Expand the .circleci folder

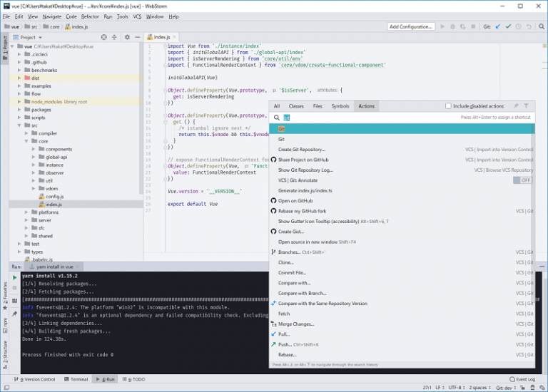[x=19, y=54]
